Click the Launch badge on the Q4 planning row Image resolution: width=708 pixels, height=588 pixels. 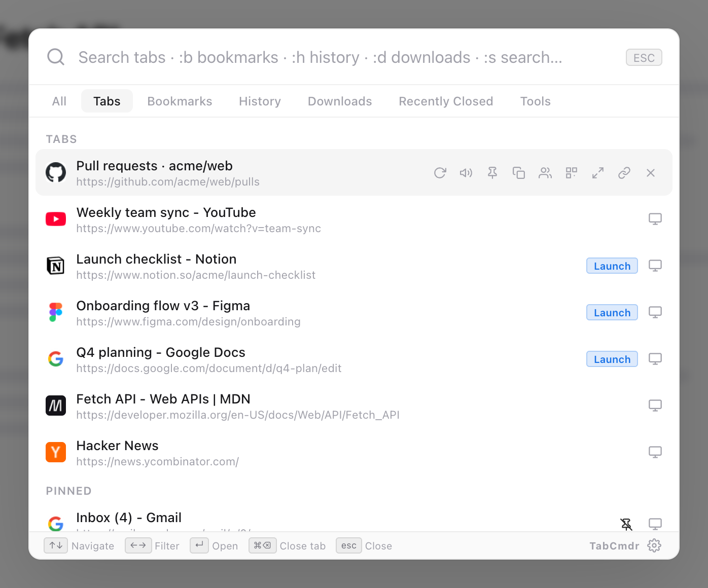point(612,359)
